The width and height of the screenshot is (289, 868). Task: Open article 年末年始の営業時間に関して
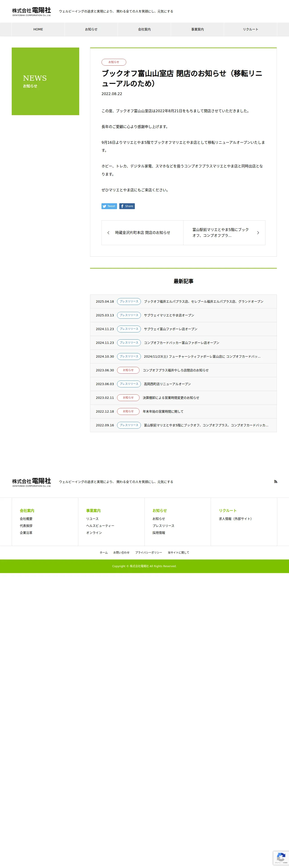coord(163,411)
